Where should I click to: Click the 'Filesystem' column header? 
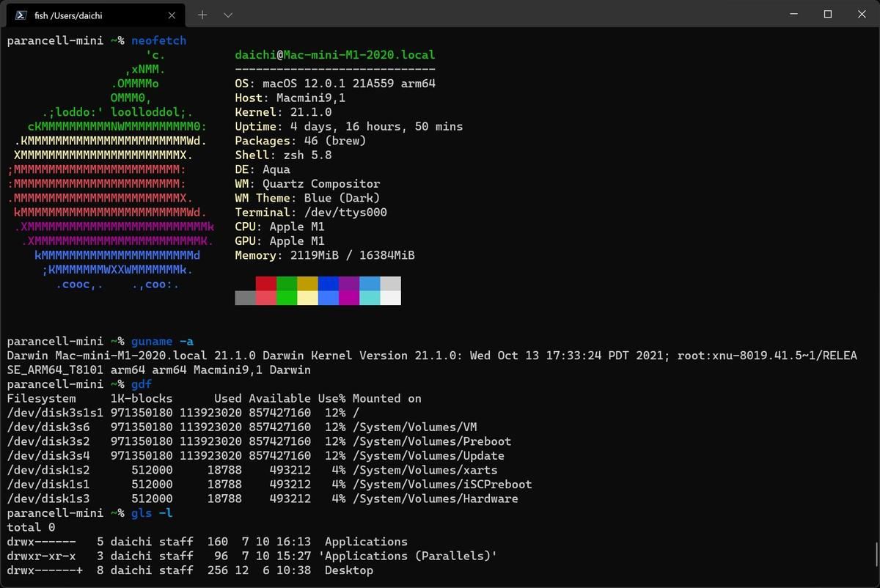(x=41, y=398)
